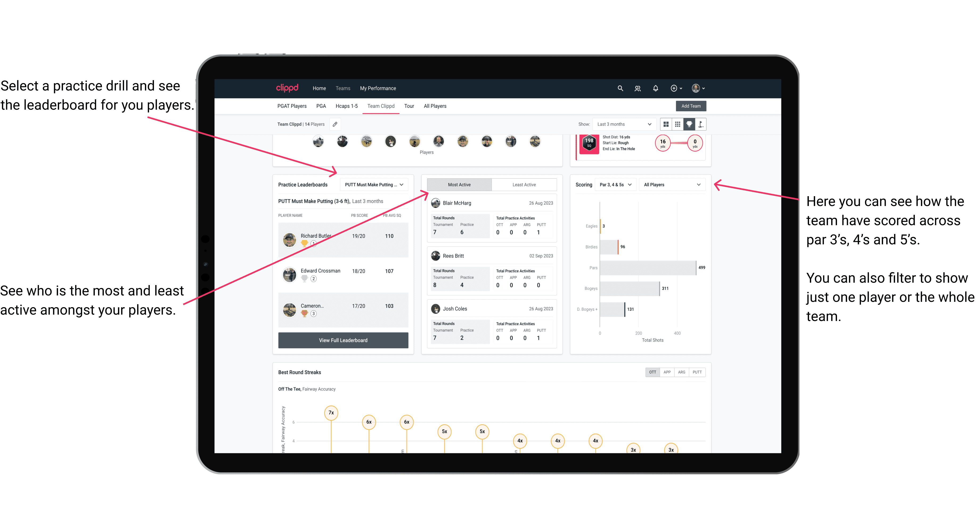Click the player search icon
This screenshot has width=980, height=527.
(x=639, y=88)
